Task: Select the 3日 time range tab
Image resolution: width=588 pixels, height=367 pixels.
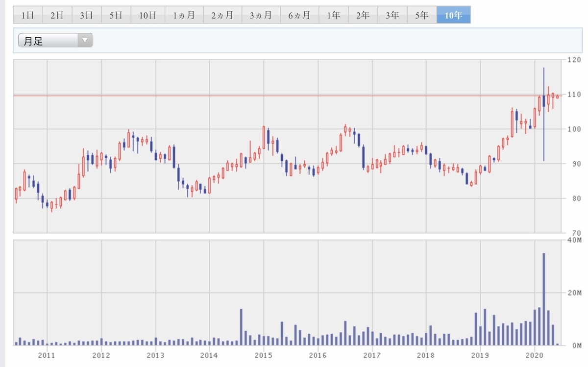Action: (87, 15)
